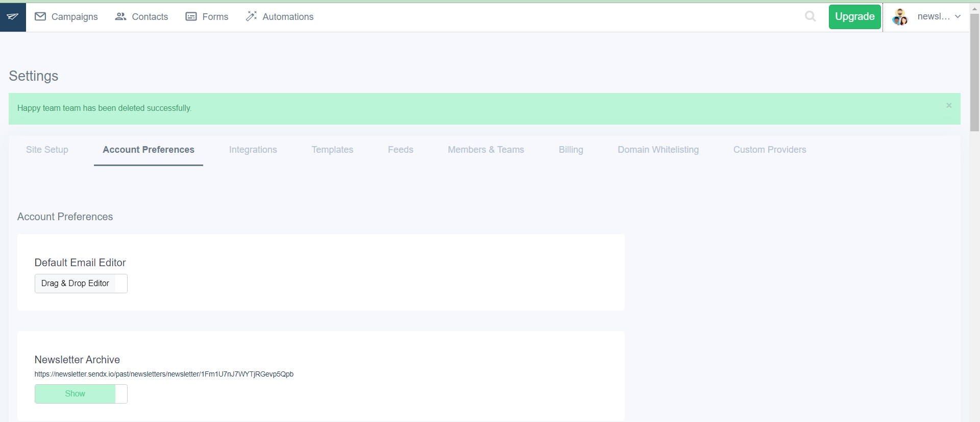Click the user avatar picture

point(900,17)
